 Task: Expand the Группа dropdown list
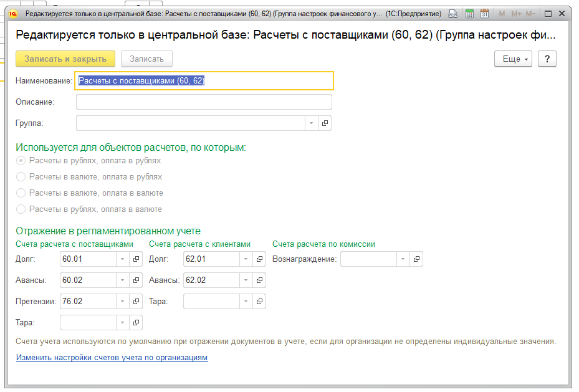click(x=311, y=123)
